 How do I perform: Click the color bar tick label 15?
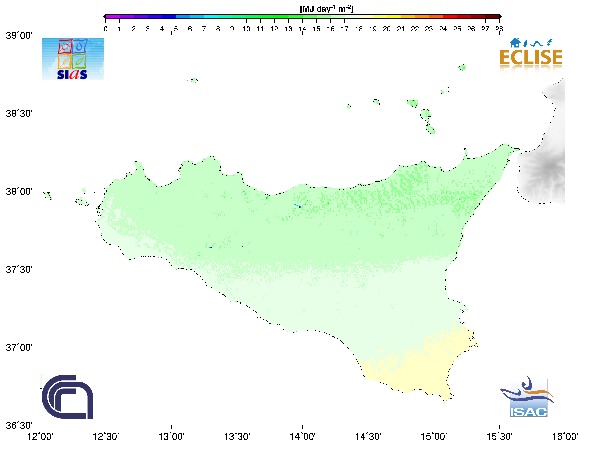[316, 29]
